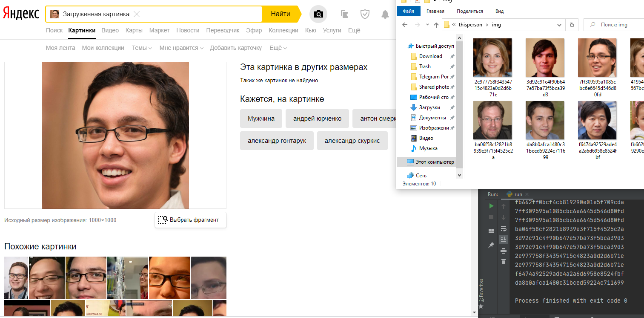Click the green Rerun button in Run panel

point(491,206)
